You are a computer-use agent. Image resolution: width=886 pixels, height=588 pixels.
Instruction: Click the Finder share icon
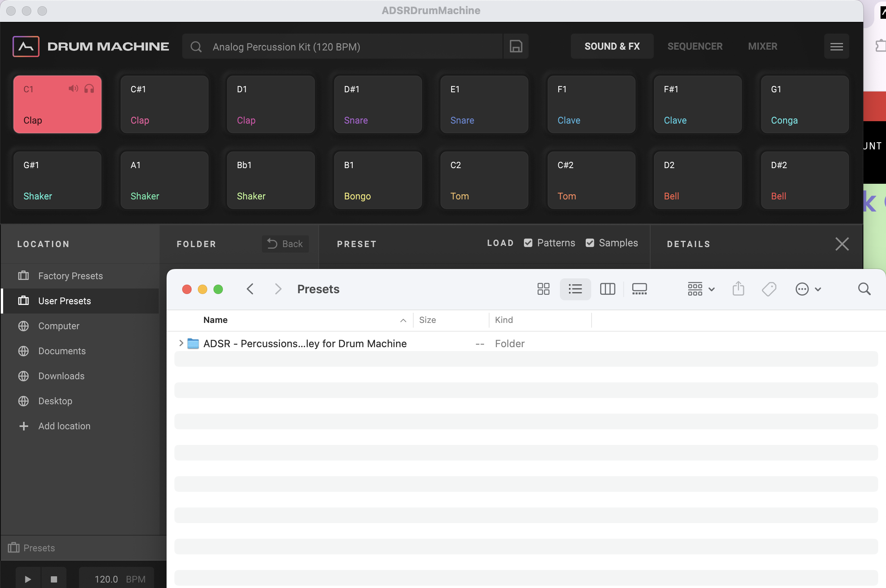[738, 289]
